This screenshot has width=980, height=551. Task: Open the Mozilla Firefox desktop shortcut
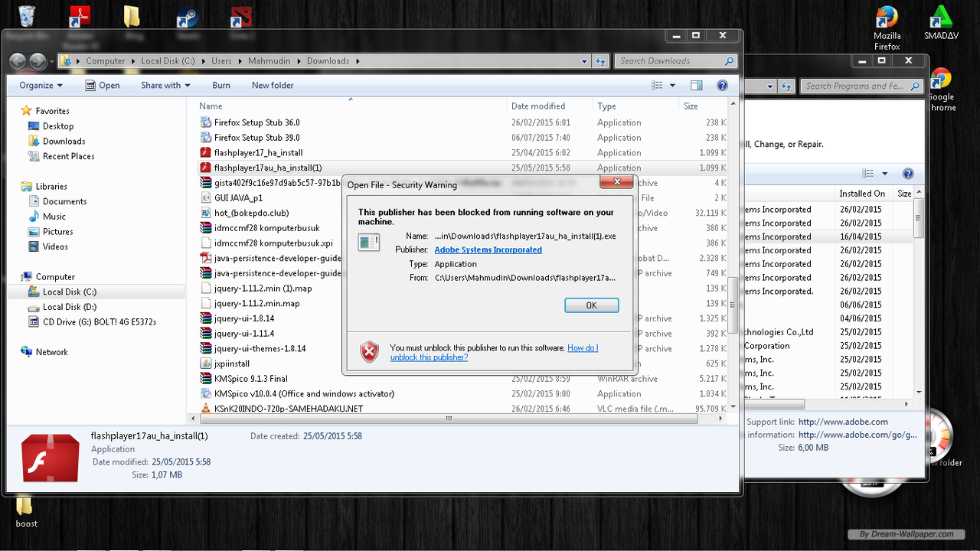pos(887,29)
